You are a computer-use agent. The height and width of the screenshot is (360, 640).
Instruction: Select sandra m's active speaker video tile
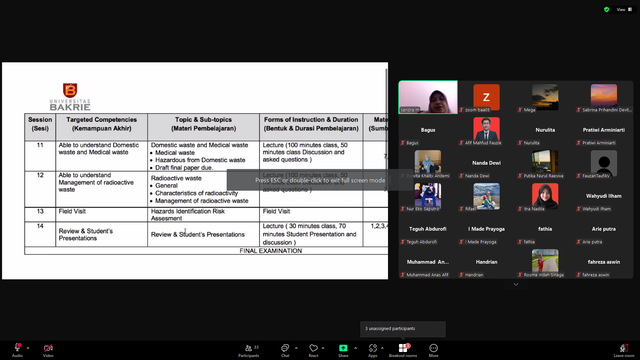tap(428, 97)
